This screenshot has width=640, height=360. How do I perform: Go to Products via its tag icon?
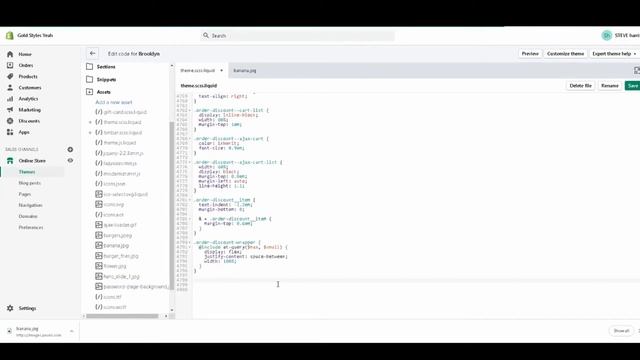pyautogui.click(x=10, y=76)
